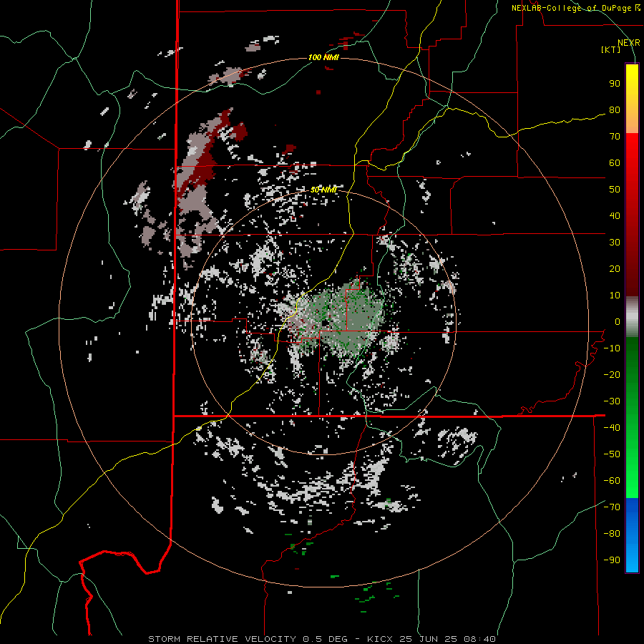
Task: Click the positive 40 knot scale label
Action: click(615, 216)
